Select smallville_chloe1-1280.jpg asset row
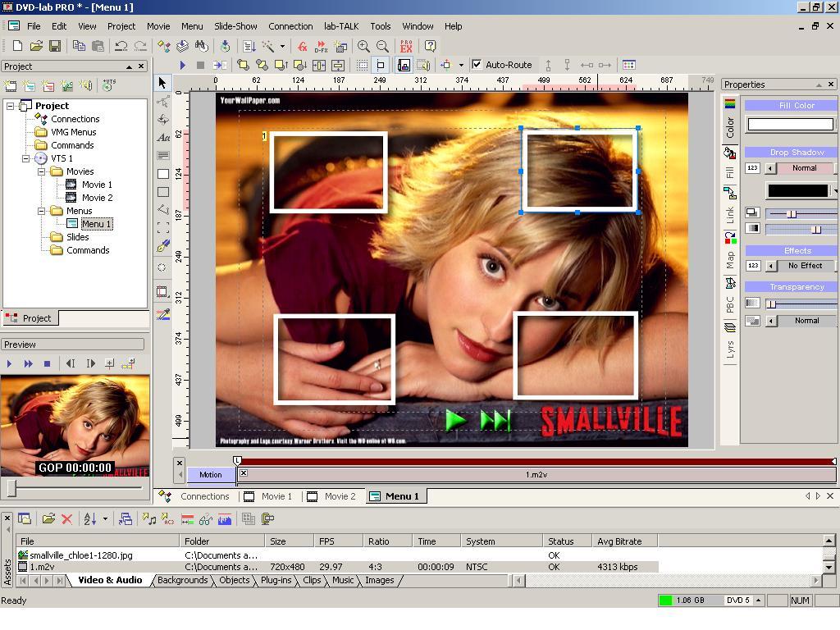 pyautogui.click(x=338, y=555)
